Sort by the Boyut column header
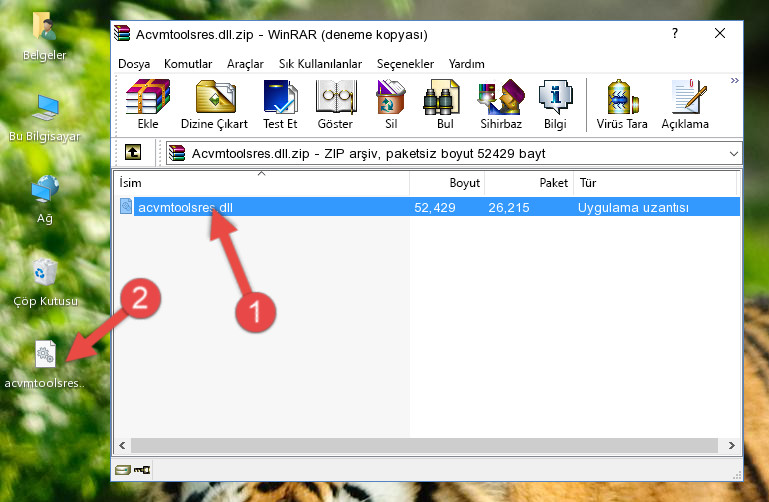Screen dimensions: 769x502 447,183
